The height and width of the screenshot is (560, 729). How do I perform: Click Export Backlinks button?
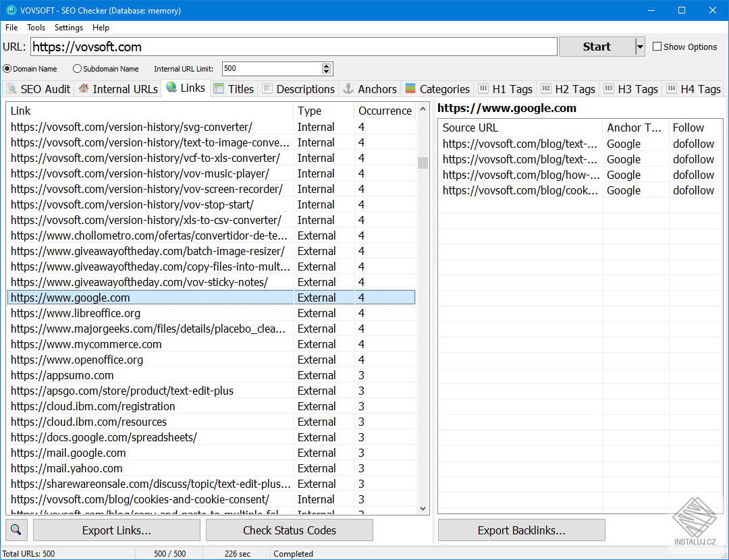click(521, 530)
